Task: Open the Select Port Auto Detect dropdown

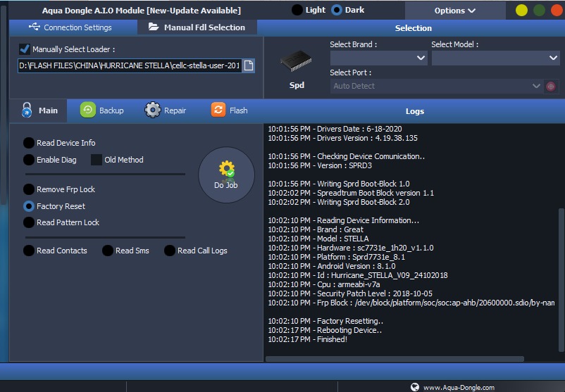Action: [436, 86]
